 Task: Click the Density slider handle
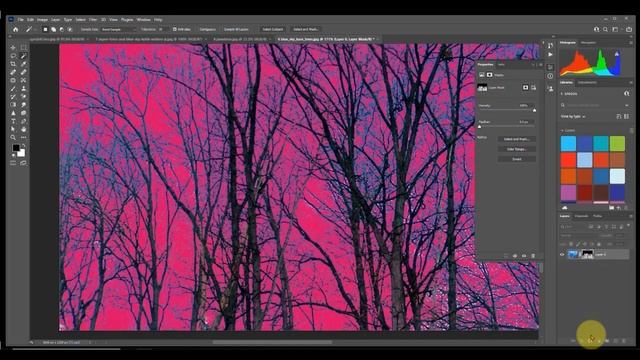click(x=535, y=110)
